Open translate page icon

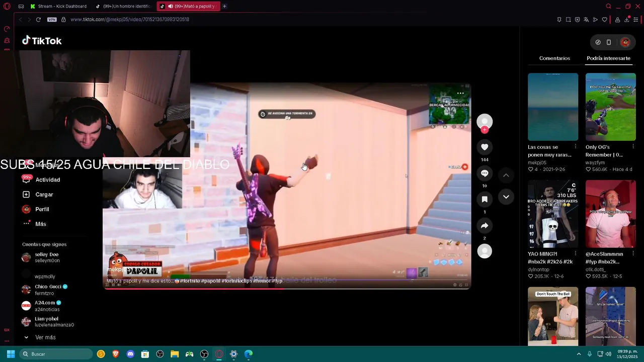(x=586, y=20)
